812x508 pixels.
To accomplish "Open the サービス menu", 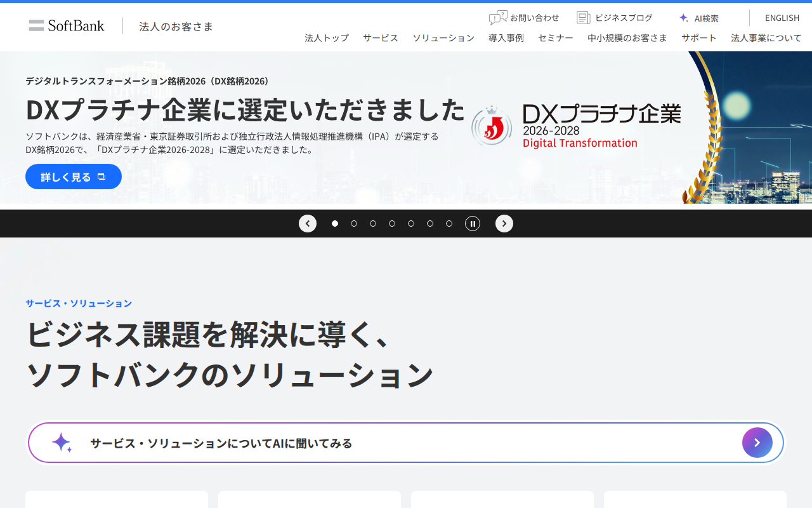I will (x=381, y=37).
